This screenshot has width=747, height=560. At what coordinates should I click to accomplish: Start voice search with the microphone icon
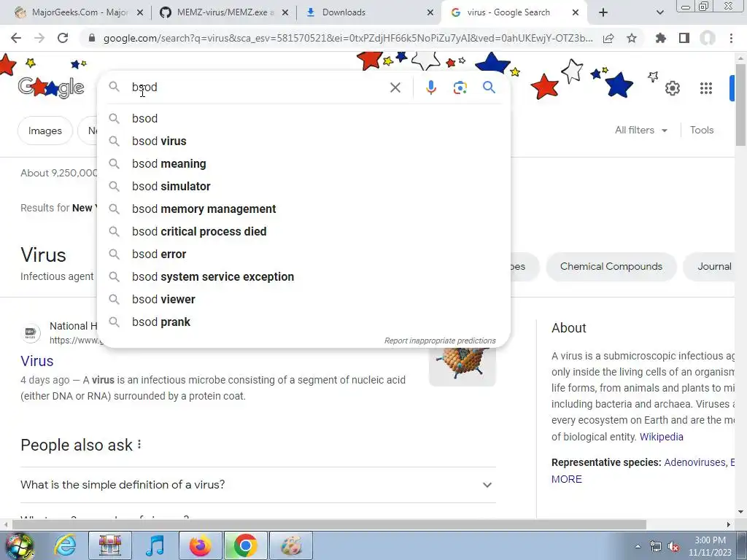click(x=430, y=87)
